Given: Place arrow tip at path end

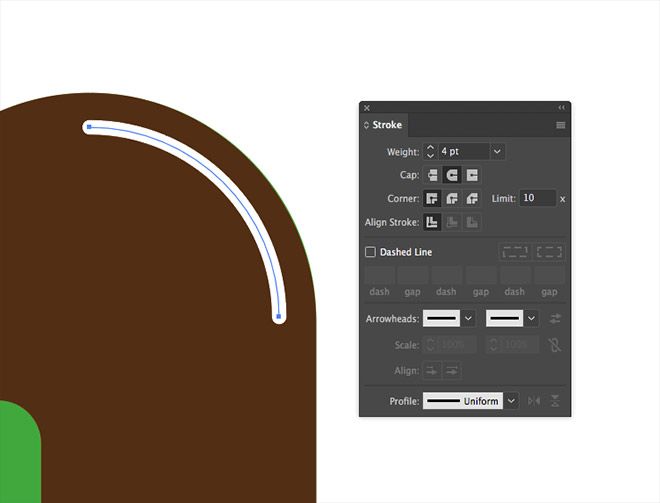Looking at the screenshot, I should (x=452, y=371).
